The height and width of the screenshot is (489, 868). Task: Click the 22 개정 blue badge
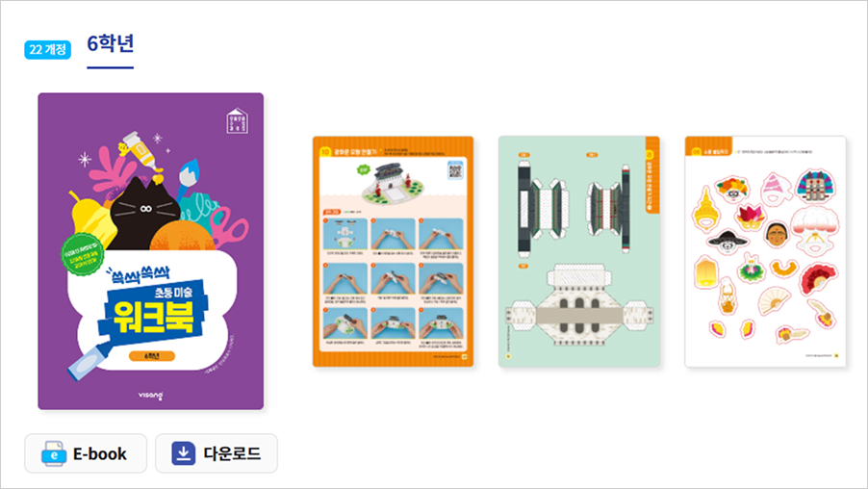tap(47, 49)
